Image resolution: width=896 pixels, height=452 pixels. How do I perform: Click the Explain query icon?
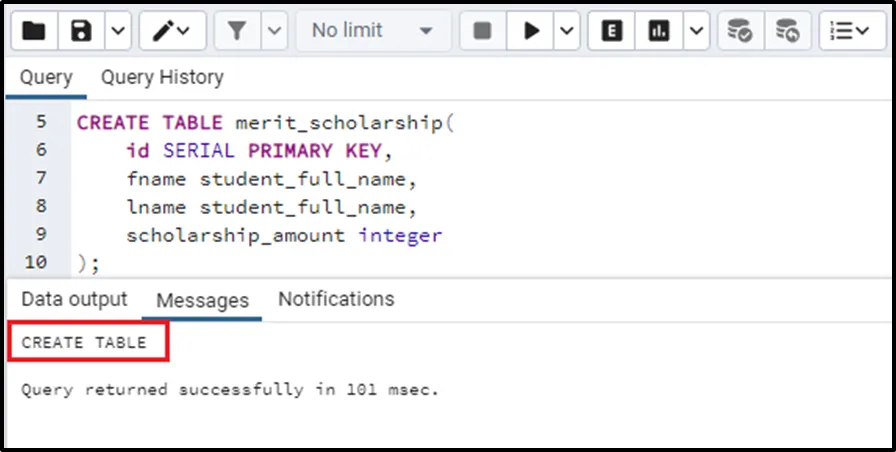pyautogui.click(x=611, y=31)
